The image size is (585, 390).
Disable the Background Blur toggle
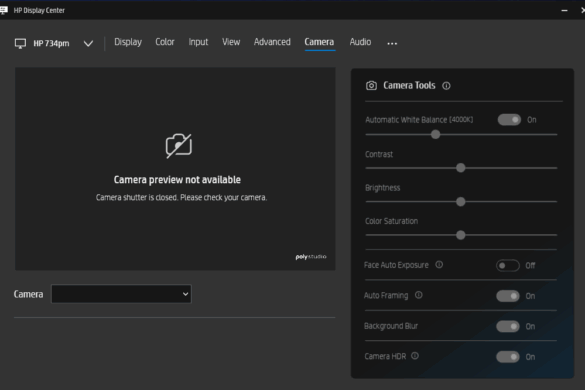(508, 327)
